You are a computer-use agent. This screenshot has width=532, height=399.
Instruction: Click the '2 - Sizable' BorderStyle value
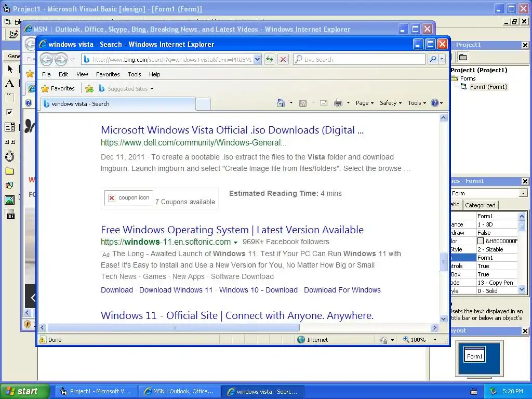coord(497,249)
